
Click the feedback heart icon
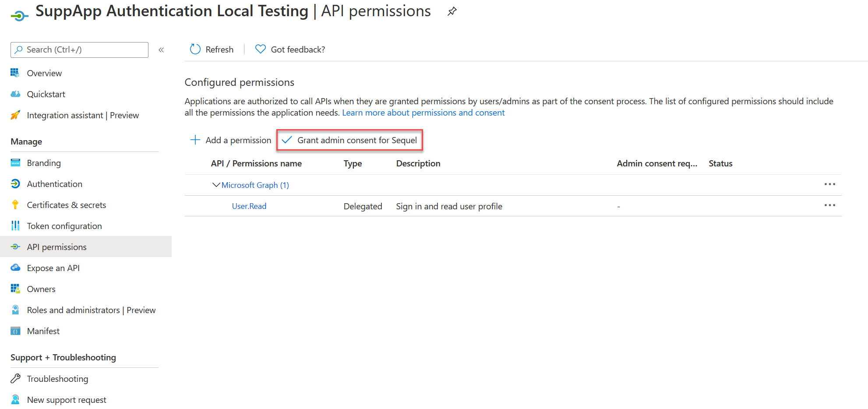click(x=261, y=49)
